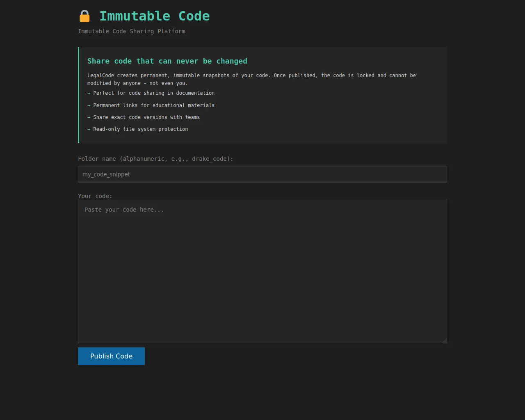The height and width of the screenshot is (420, 525).
Task: Click "Perfect for code sharing in documentation" text
Action: (x=154, y=93)
